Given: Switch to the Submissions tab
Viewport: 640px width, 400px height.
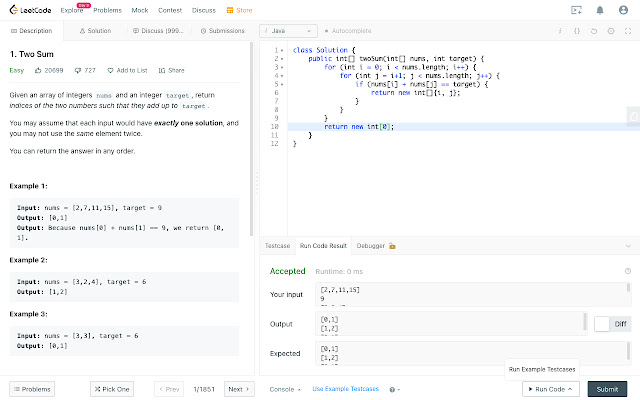Looking at the screenshot, I should point(222,31).
